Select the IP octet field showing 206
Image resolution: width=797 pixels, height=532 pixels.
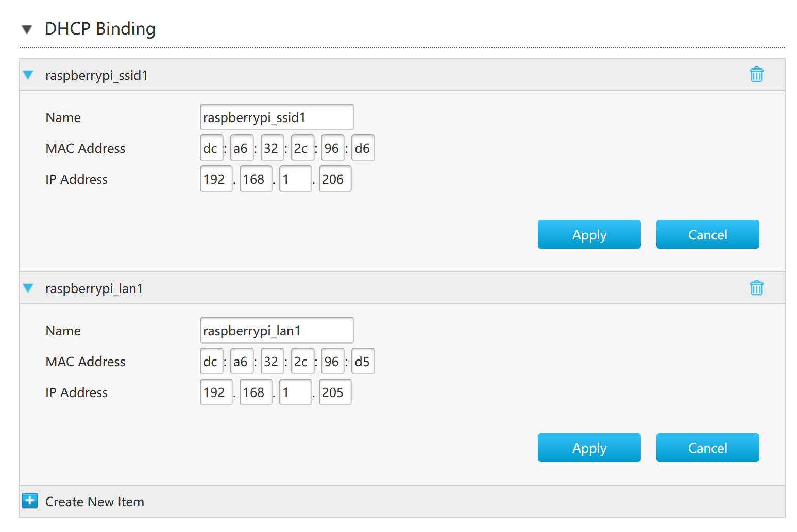(x=335, y=179)
